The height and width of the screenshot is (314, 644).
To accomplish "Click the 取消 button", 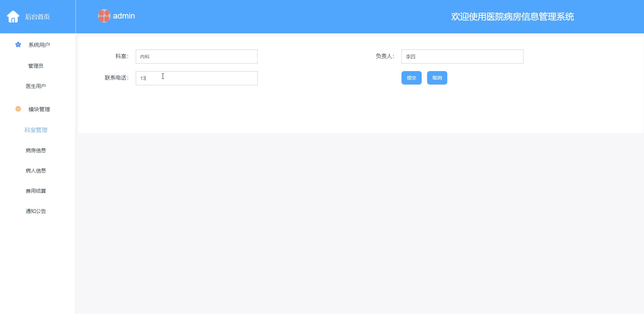I will 437,78.
